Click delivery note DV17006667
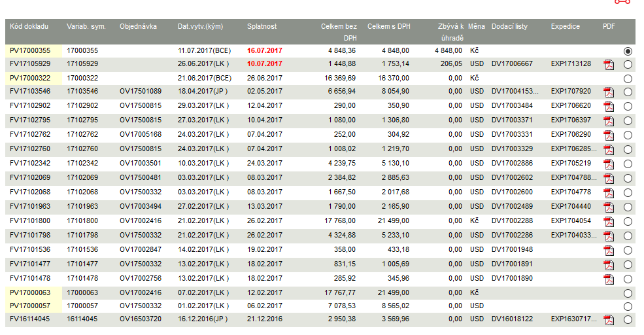644x335 pixels. 512,63
